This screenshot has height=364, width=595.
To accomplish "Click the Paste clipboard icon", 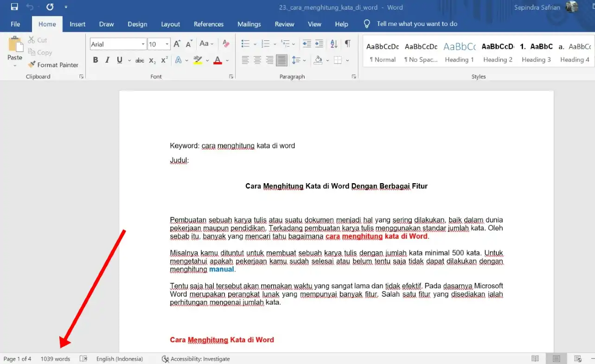I will pyautogui.click(x=15, y=45).
